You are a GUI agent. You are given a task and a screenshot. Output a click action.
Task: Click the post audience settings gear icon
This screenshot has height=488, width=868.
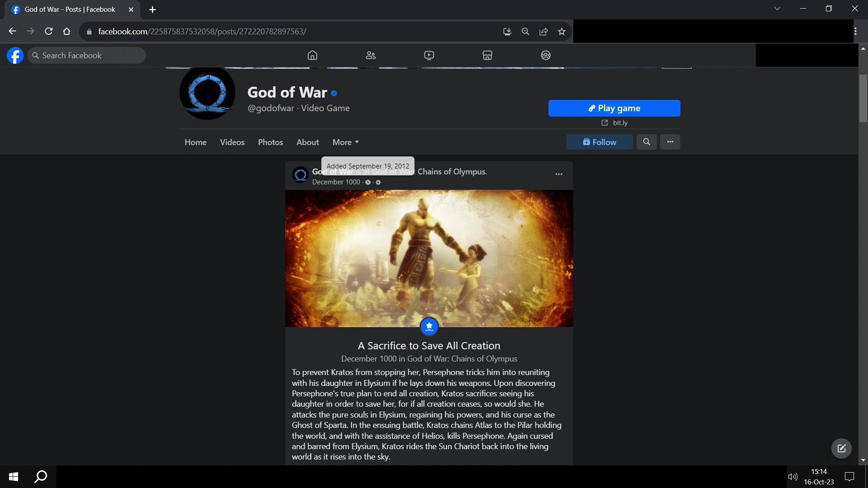(378, 182)
